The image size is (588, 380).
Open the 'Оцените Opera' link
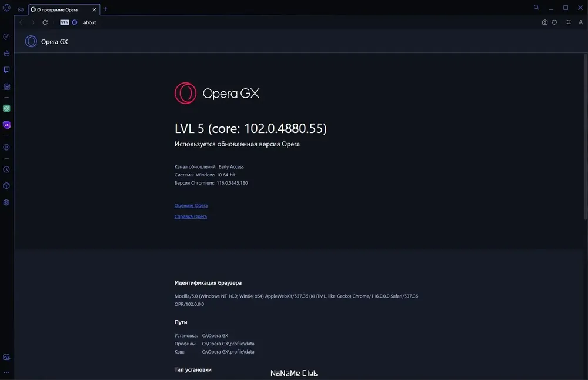coord(191,205)
